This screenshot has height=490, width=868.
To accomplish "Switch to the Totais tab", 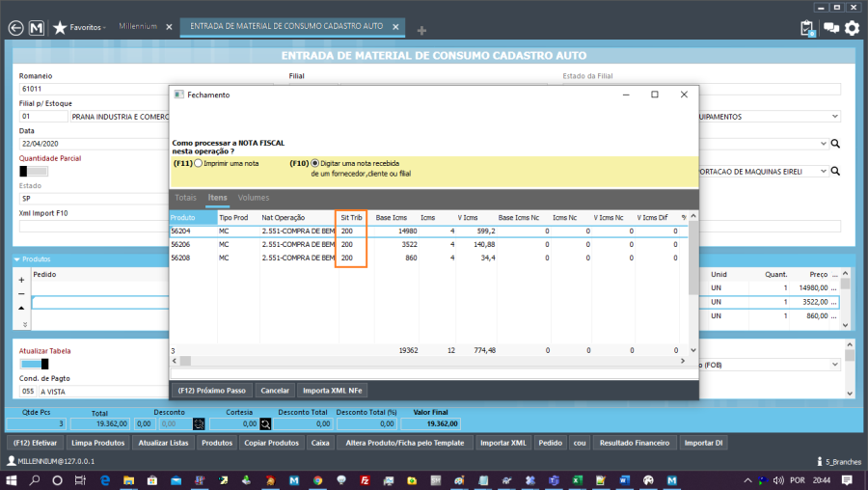I will point(185,198).
